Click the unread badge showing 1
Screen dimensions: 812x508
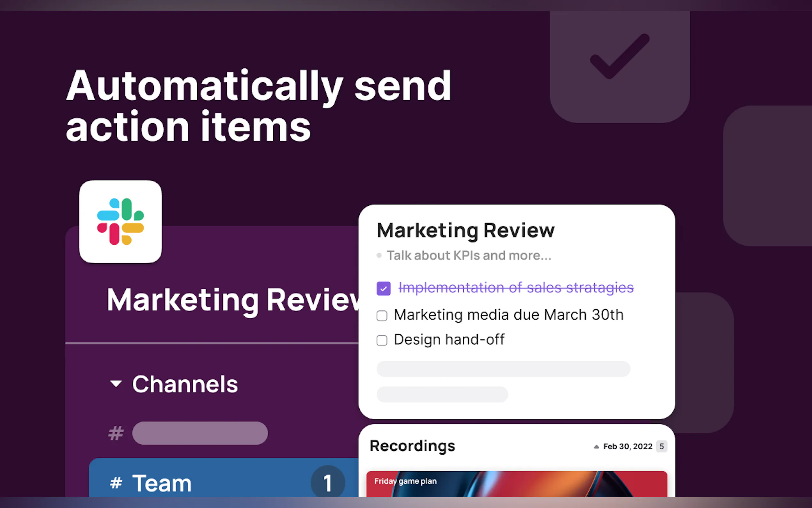click(x=327, y=483)
